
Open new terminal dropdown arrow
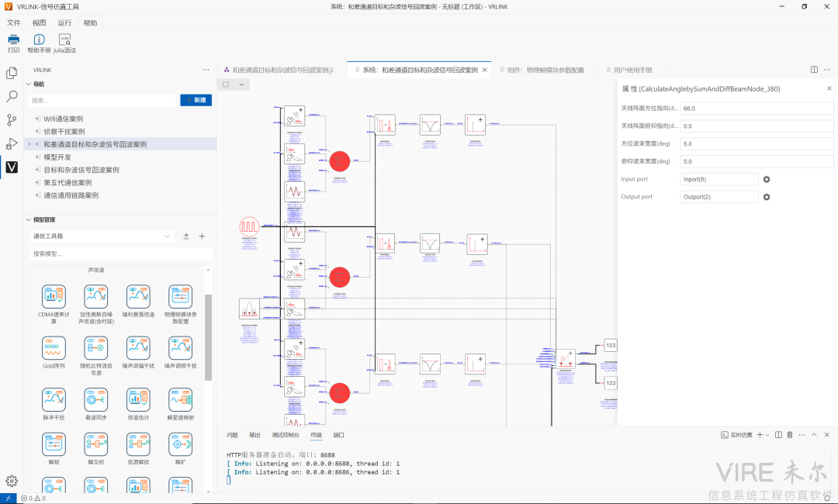(767, 434)
